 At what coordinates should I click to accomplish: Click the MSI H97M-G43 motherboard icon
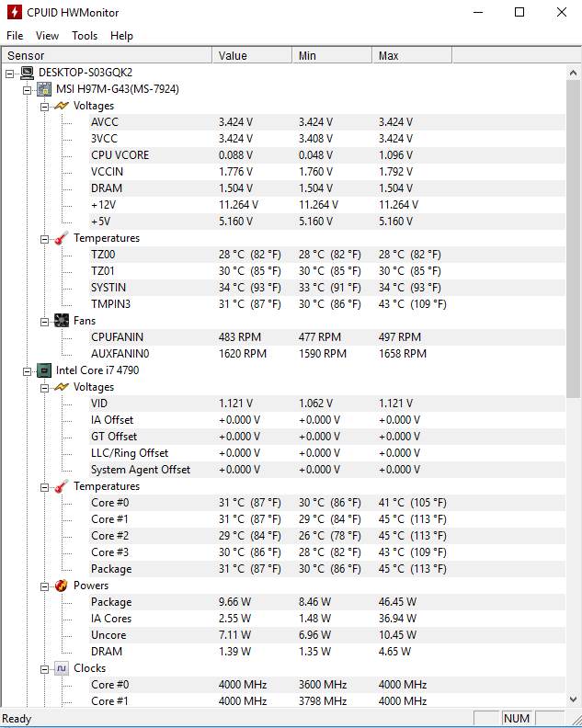pos(44,88)
